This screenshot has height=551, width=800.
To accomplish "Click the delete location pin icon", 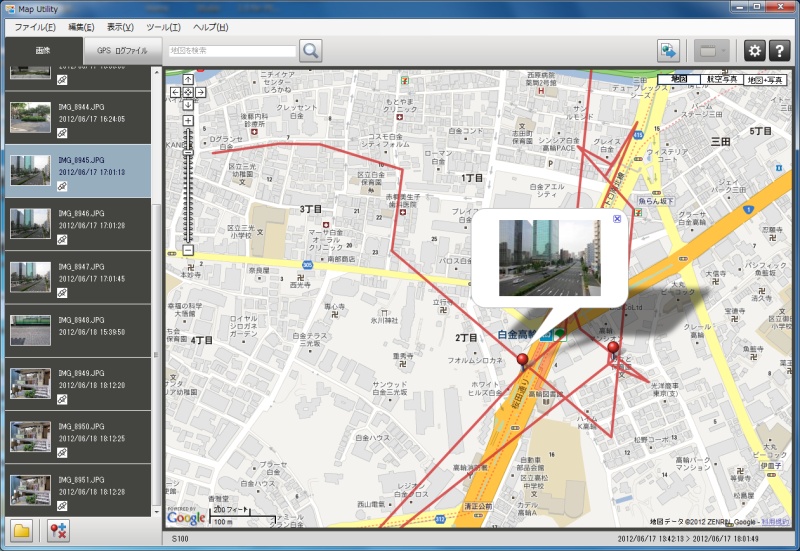I will point(58,531).
